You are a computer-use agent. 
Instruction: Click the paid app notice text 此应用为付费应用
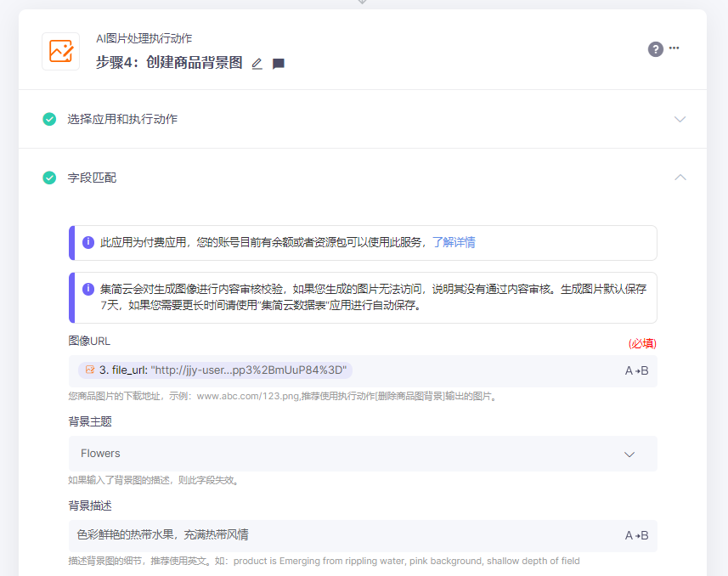pos(263,242)
